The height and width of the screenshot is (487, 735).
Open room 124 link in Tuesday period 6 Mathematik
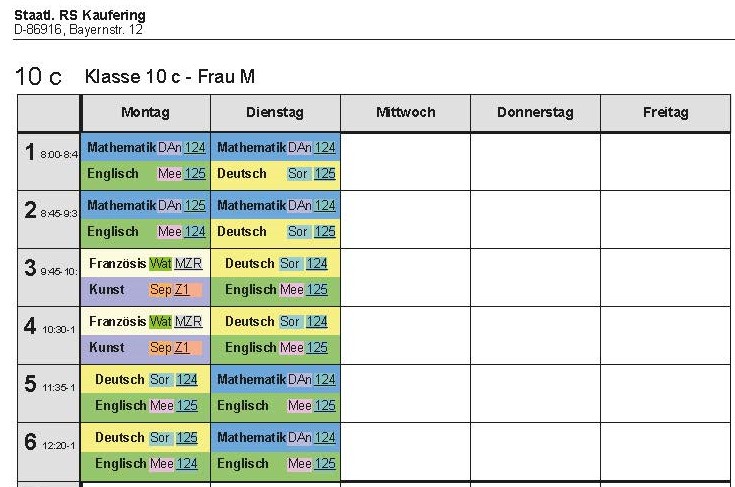point(324,437)
